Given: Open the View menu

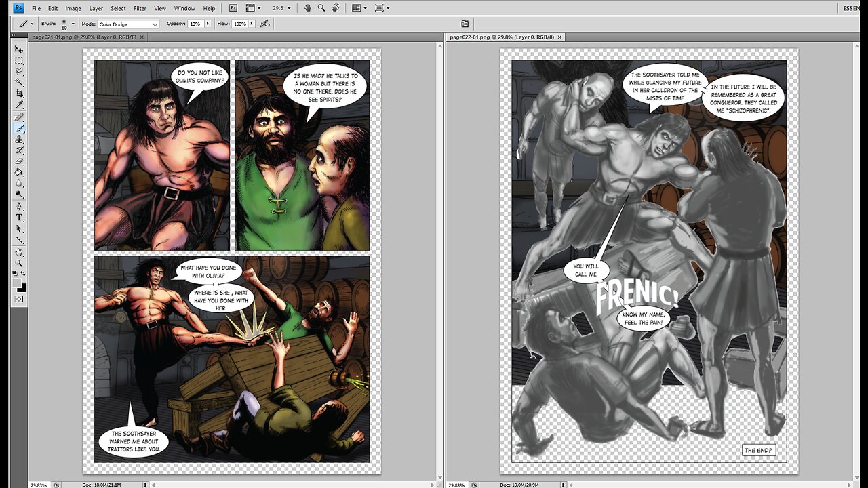Looking at the screenshot, I should click(x=160, y=8).
